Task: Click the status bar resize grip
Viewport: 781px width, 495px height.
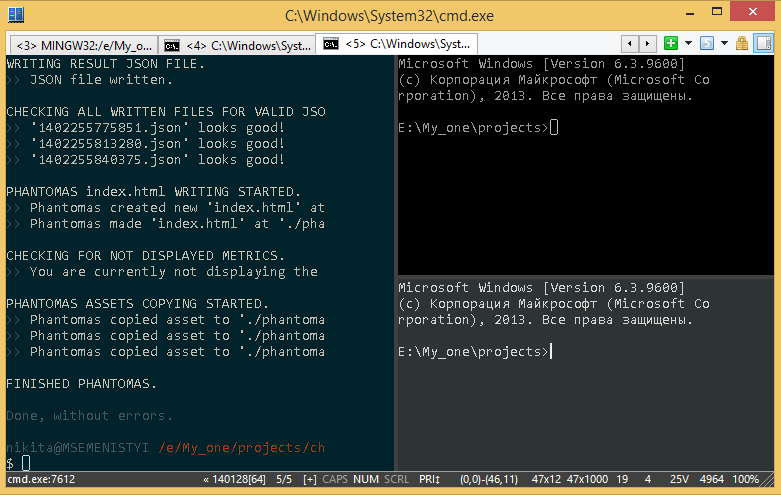Action: coord(768,480)
